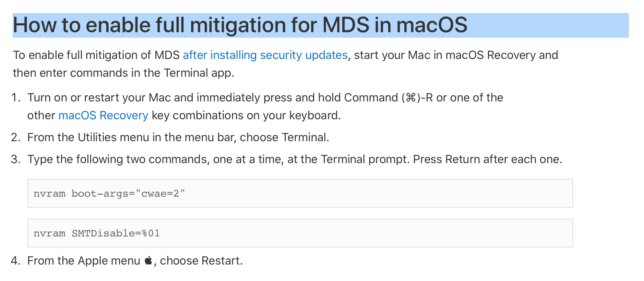Viewport: 644px width, 281px height.
Task: Click the word 'nvram' in first code block
Action: click(49, 194)
